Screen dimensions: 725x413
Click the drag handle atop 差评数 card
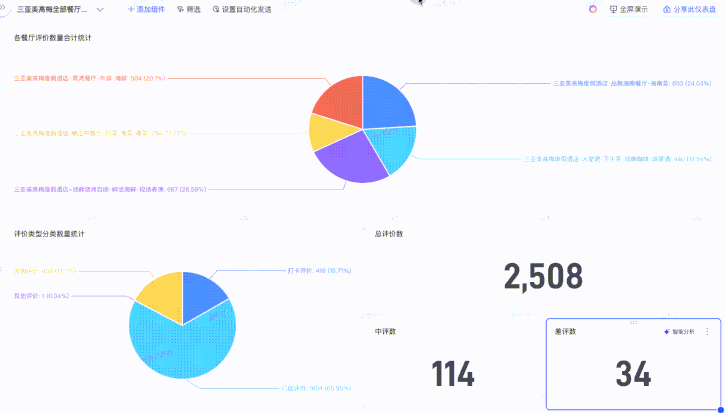click(633, 322)
